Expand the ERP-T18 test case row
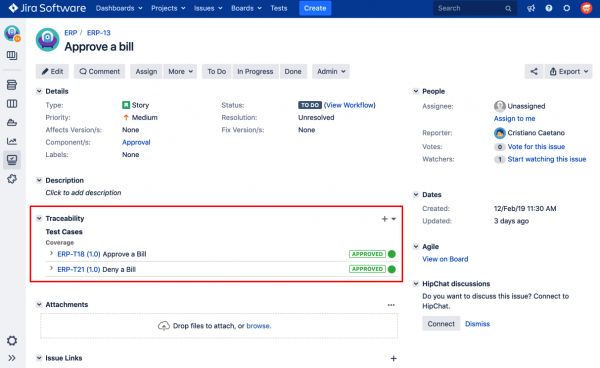Image resolution: width=600 pixels, height=368 pixels. 51,253
